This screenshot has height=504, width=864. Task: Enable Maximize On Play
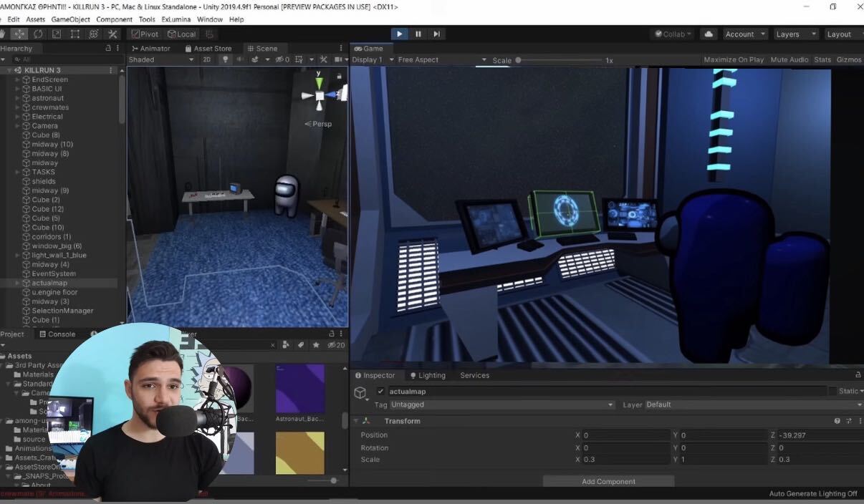click(734, 59)
